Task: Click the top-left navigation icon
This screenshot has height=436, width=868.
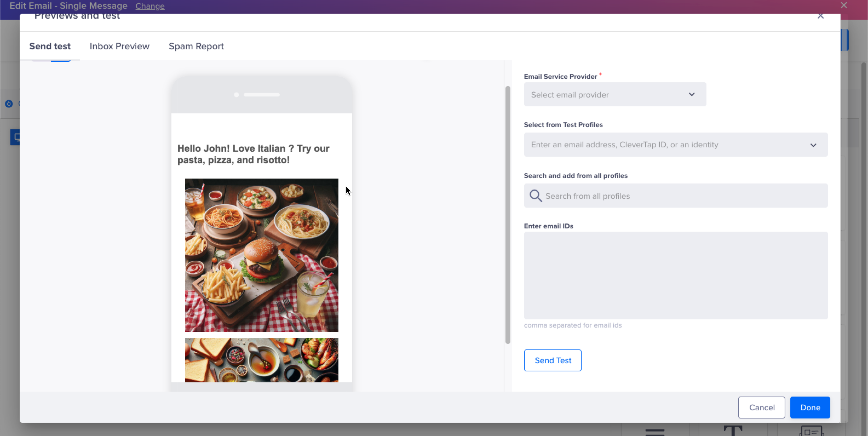Action: click(x=8, y=104)
